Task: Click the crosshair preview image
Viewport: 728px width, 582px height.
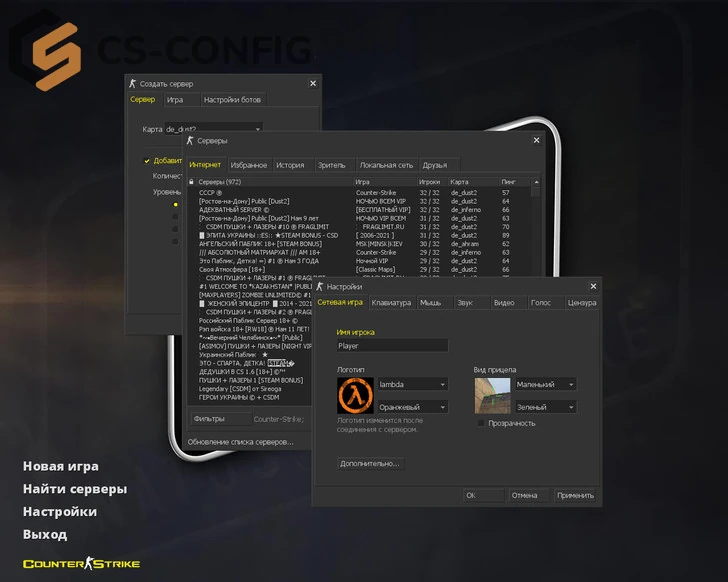Action: [x=492, y=395]
